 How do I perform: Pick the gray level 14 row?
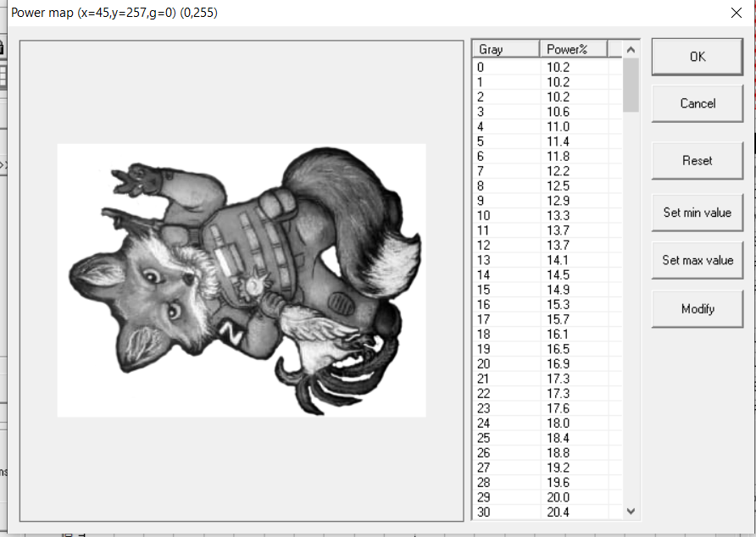coord(548,275)
